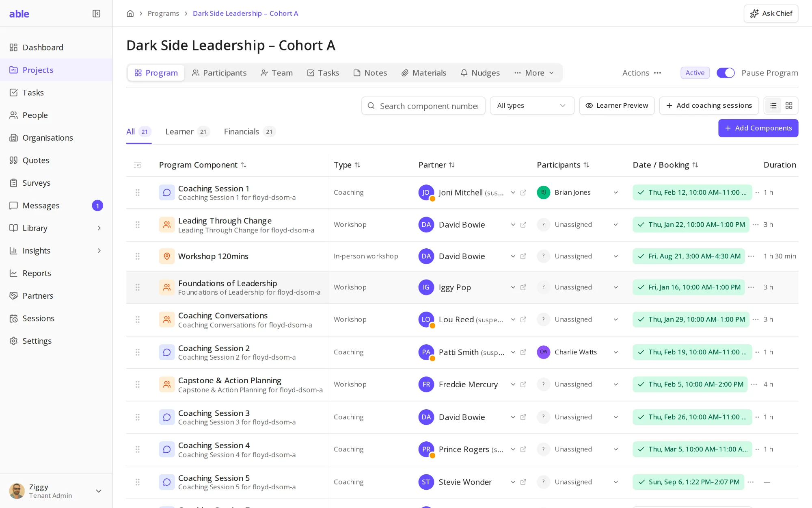Viewport: 812px width, 508px height.
Task: Toggle the Pause Program switch
Action: (x=726, y=73)
